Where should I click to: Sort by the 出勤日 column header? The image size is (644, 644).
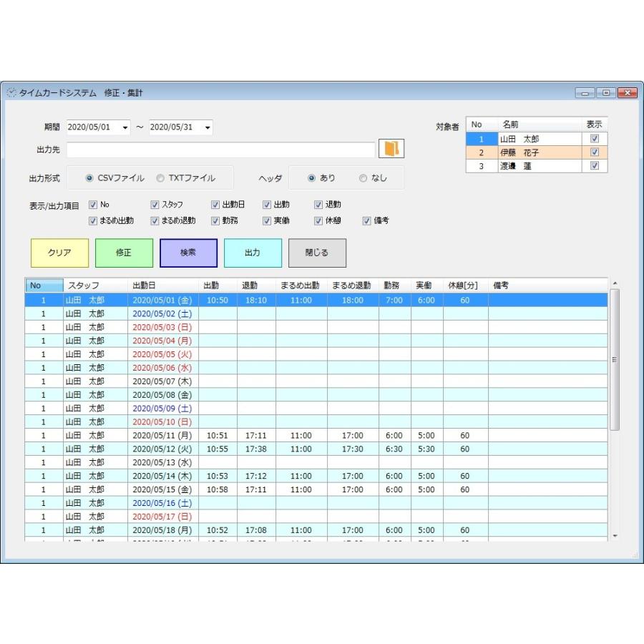(163, 286)
